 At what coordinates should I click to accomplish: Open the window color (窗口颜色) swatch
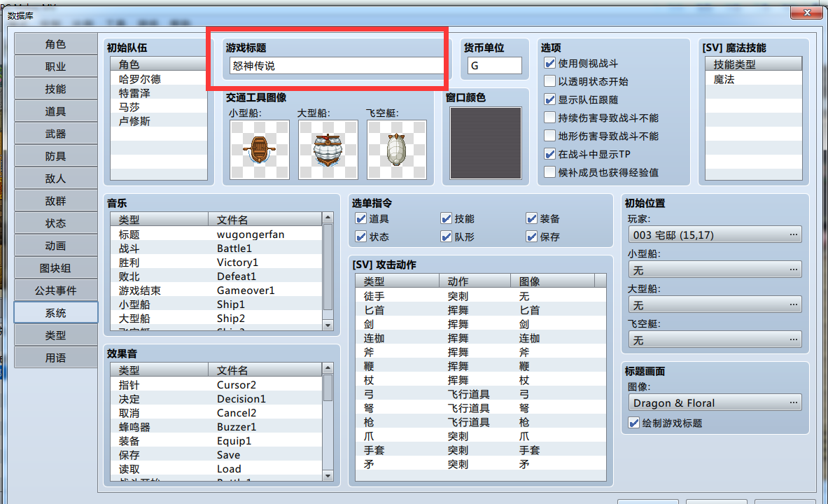pyautogui.click(x=486, y=143)
